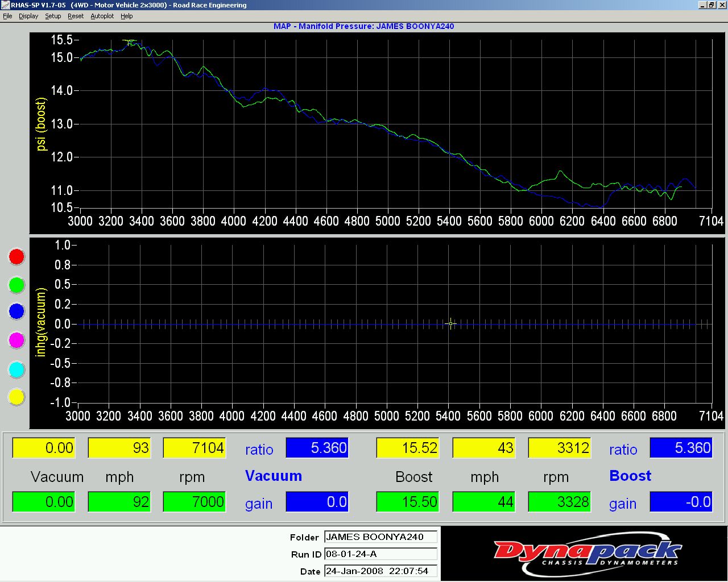This screenshot has width=728, height=582.
Task: Select the green run color circle
Action: (x=16, y=284)
